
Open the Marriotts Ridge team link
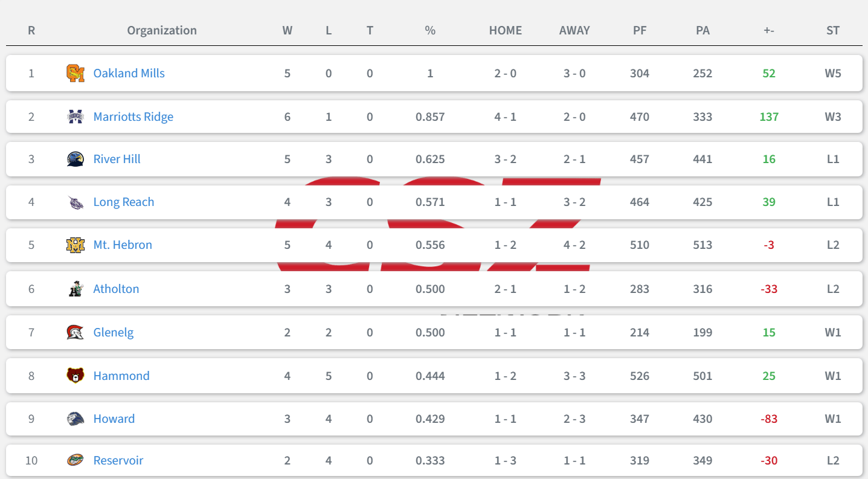tap(133, 117)
